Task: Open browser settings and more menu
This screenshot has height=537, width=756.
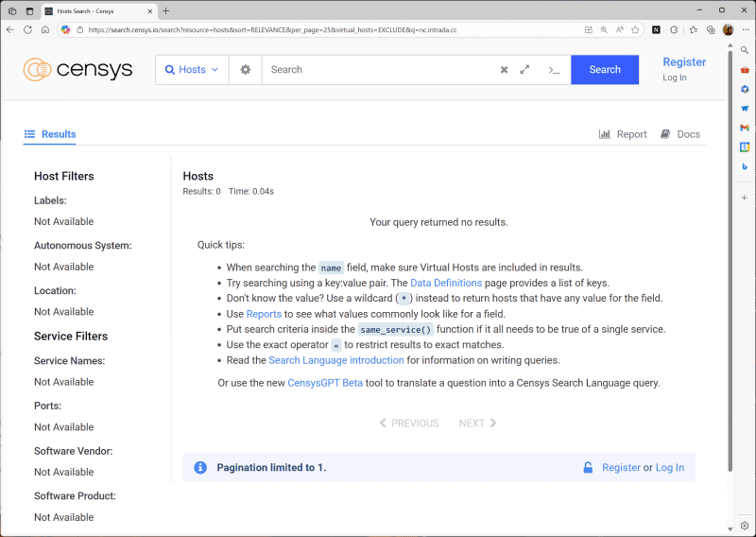Action: 746,29
